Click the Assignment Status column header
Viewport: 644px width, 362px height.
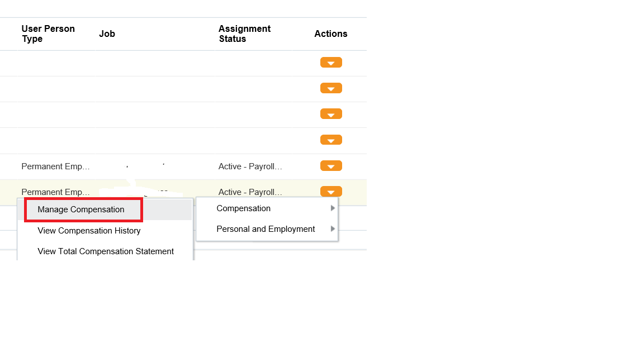pyautogui.click(x=244, y=34)
